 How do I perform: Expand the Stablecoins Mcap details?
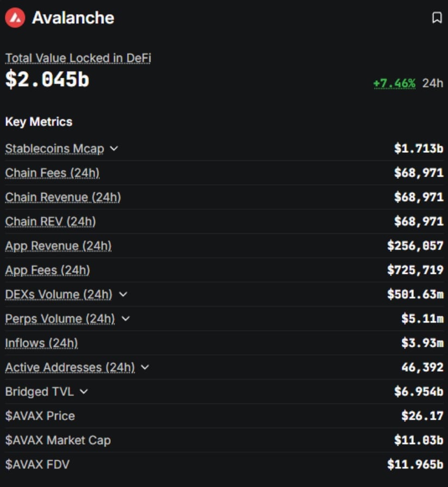click(x=114, y=148)
